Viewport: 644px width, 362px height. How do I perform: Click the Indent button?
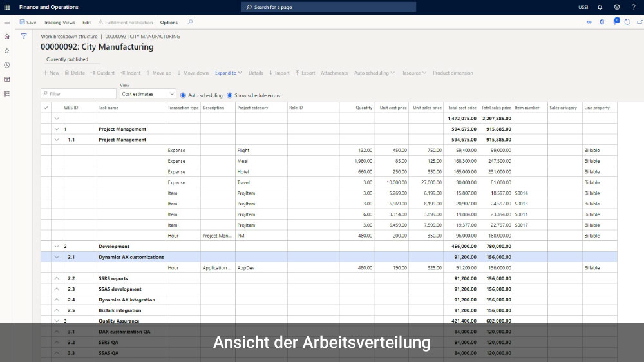click(130, 73)
